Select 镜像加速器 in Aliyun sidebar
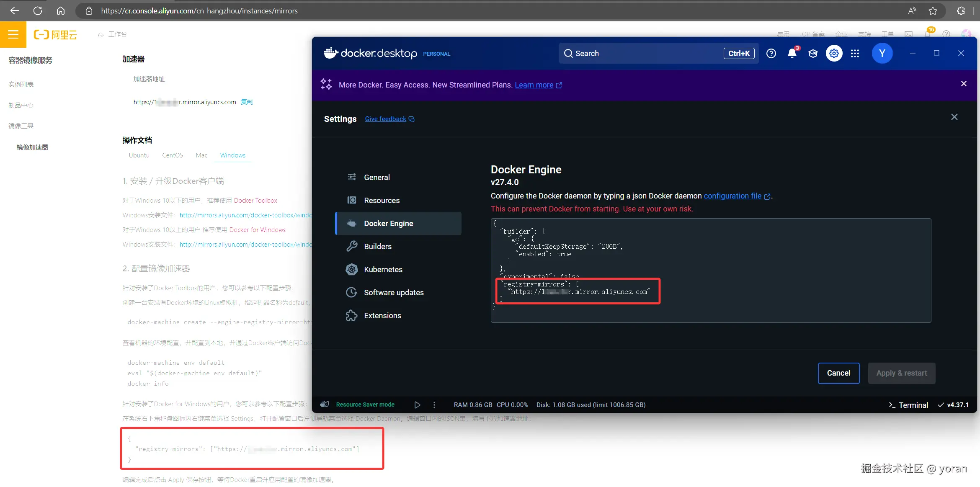The height and width of the screenshot is (487, 980). [32, 147]
